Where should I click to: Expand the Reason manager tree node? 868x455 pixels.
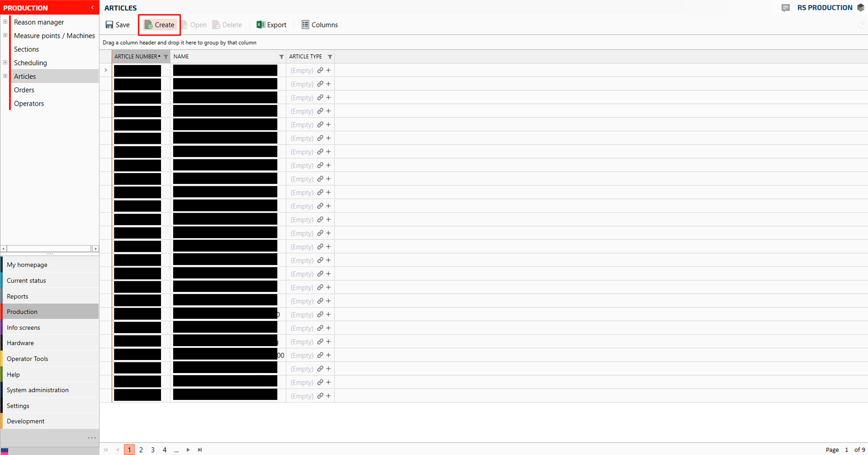click(x=5, y=22)
